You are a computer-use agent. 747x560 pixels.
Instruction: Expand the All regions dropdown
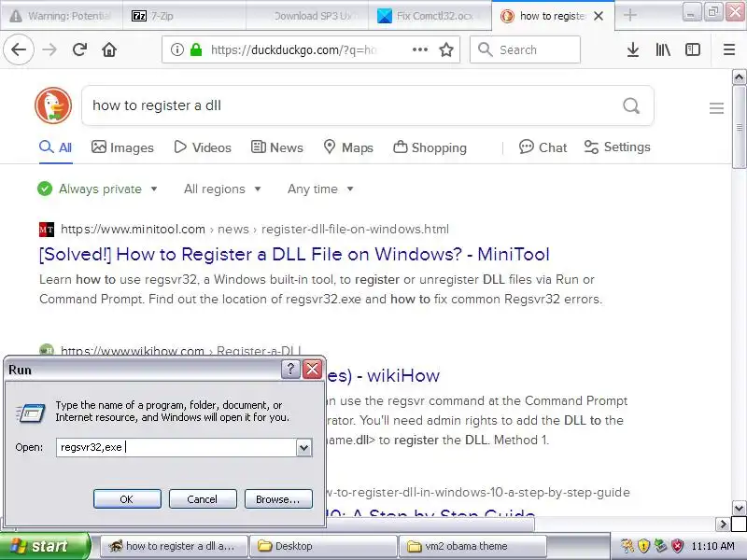click(222, 189)
